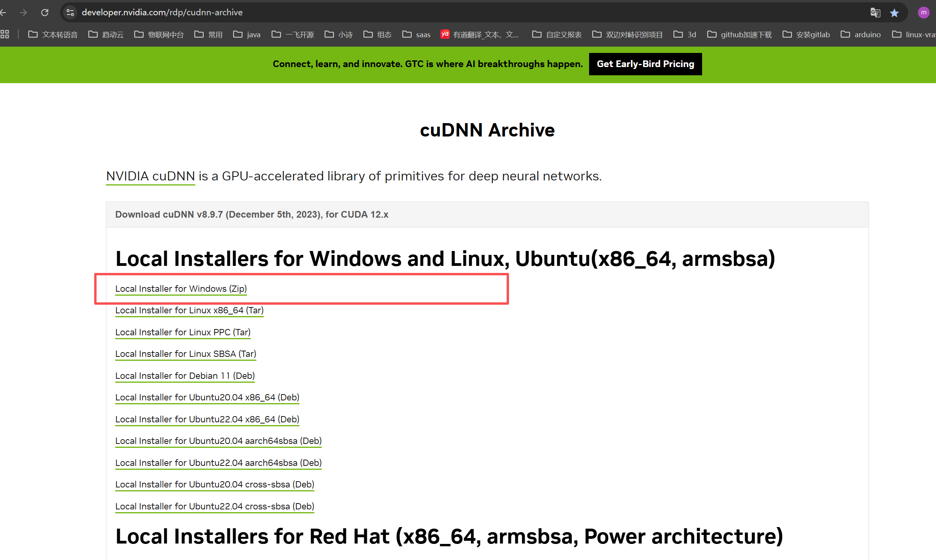The height and width of the screenshot is (560, 936).
Task: Click Get Early-Bird Pricing button
Action: click(645, 64)
